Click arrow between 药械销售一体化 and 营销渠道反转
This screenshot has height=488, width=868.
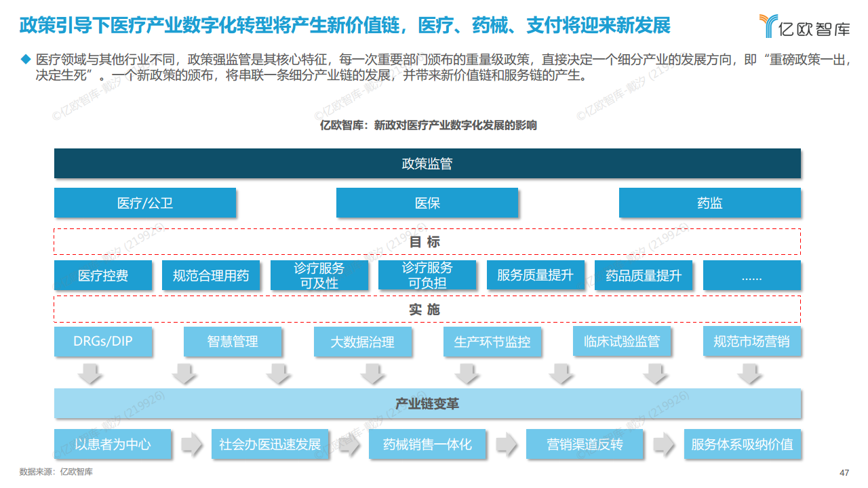507,445
